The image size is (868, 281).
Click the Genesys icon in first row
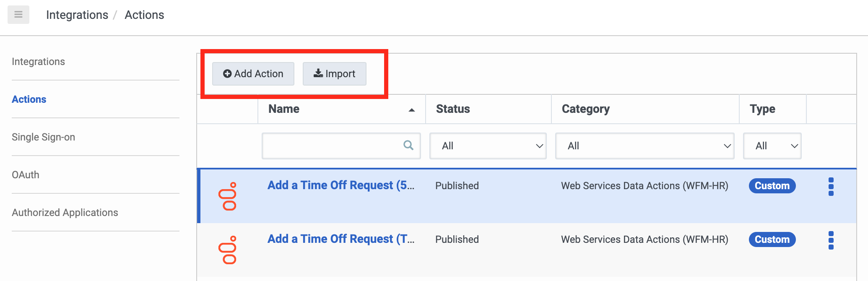click(x=228, y=196)
